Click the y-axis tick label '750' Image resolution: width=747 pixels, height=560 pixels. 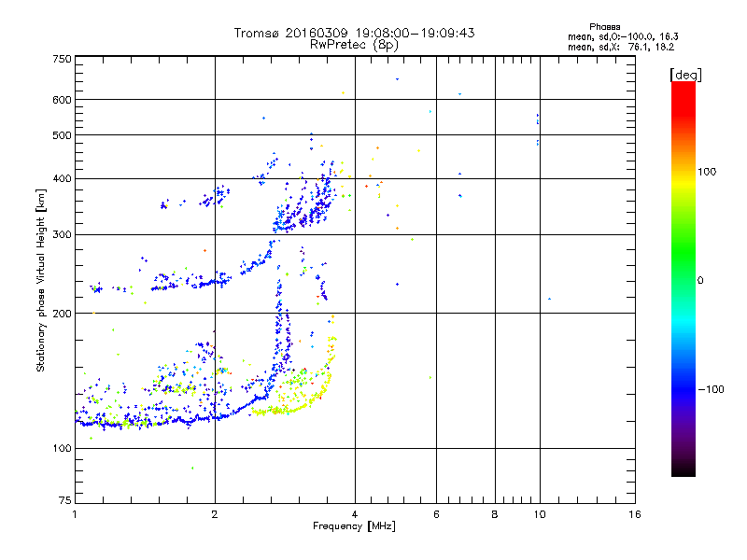click(x=62, y=59)
